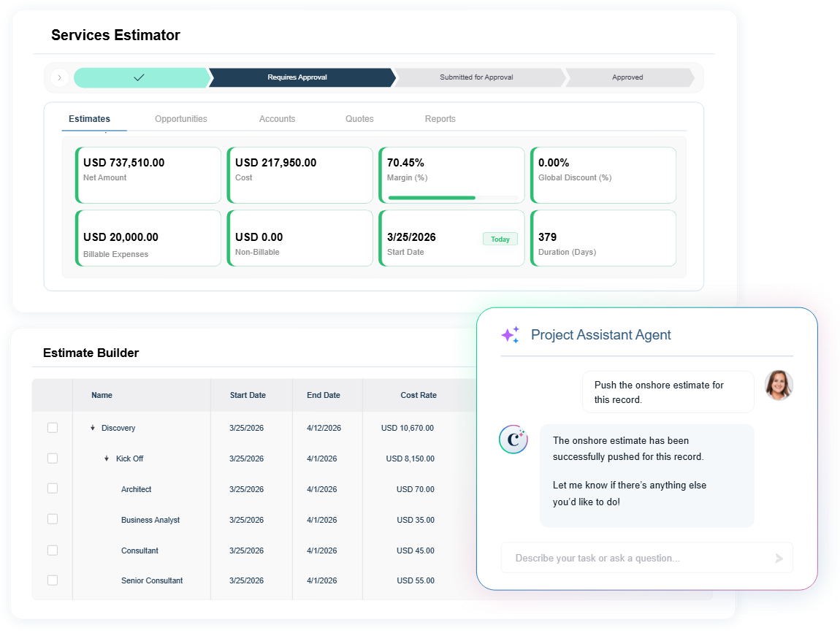Click the user message about onshore estimate
The width and height of the screenshot is (840, 633).
pyautogui.click(x=668, y=392)
